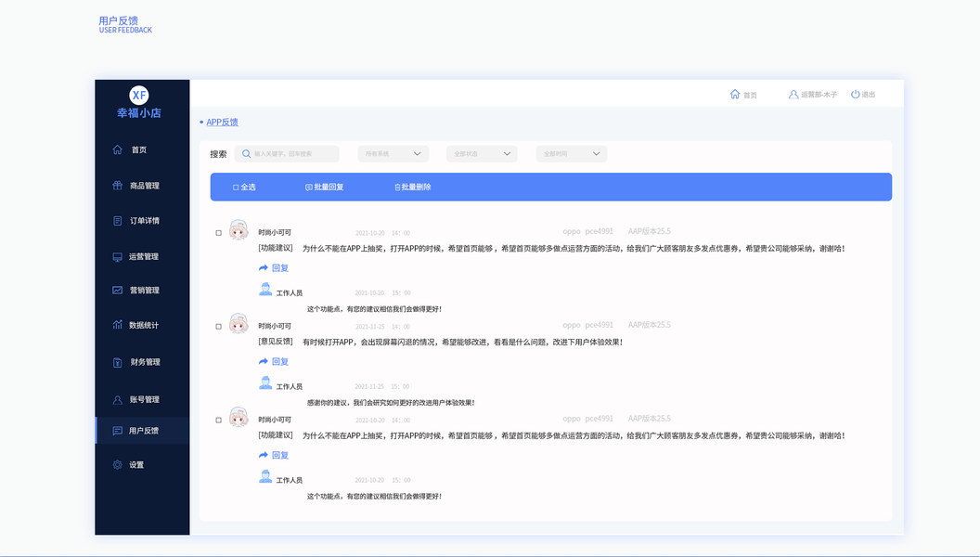Click the 搜索 label

pos(218,154)
